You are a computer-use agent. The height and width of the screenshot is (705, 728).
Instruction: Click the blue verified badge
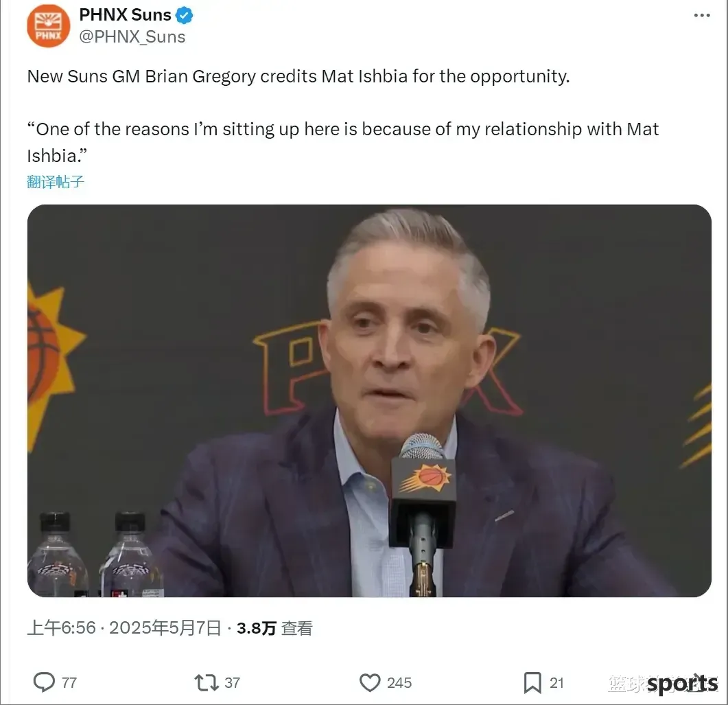pyautogui.click(x=185, y=15)
